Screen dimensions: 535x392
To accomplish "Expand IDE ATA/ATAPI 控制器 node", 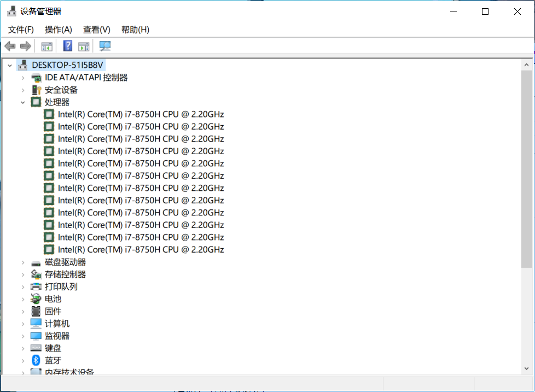I will (x=23, y=78).
